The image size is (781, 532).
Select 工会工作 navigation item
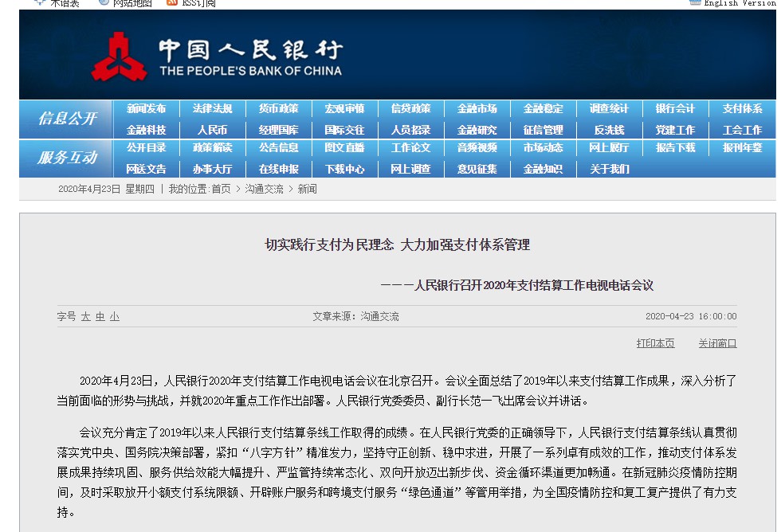point(743,130)
